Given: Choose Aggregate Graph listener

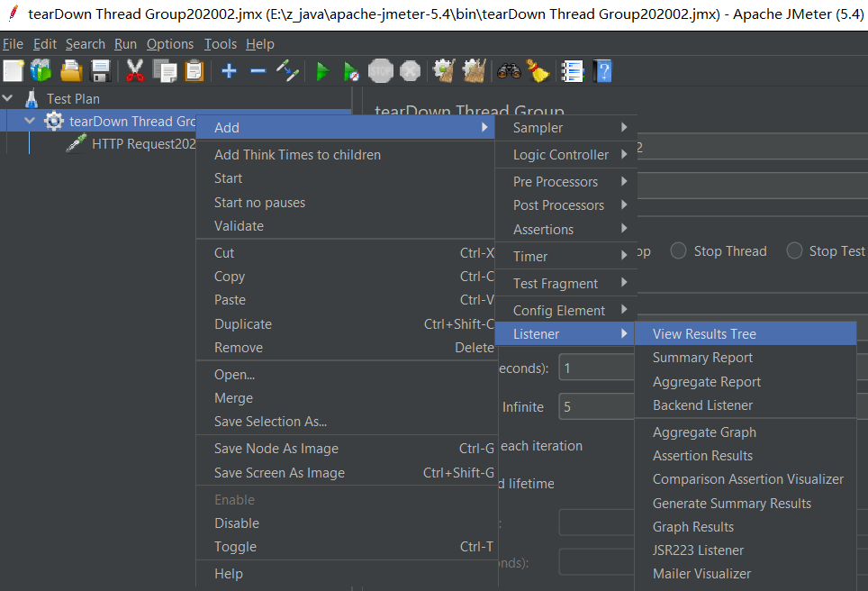Looking at the screenshot, I should click(x=746, y=432).
